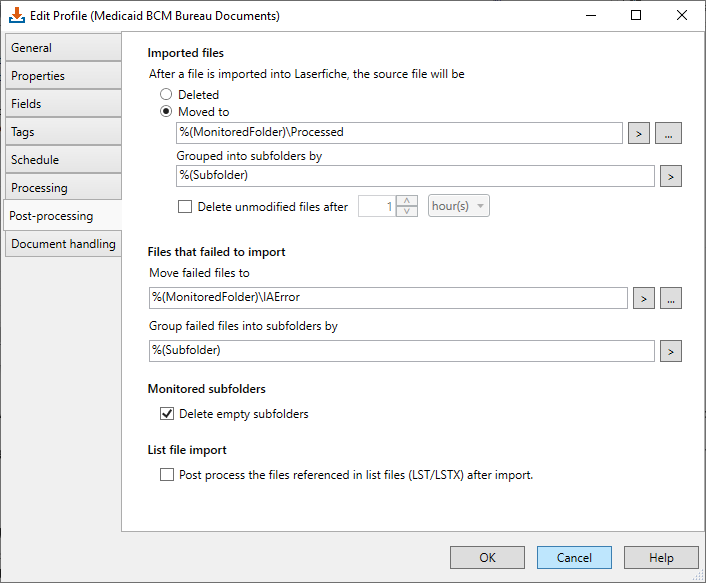This screenshot has height=583, width=706.
Task: Open Help for this dialog
Action: click(661, 557)
